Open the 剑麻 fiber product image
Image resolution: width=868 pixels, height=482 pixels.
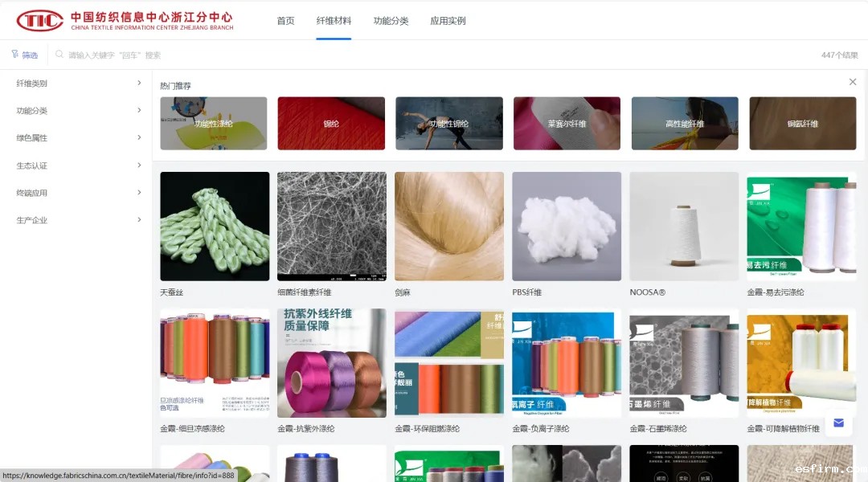[x=449, y=226]
